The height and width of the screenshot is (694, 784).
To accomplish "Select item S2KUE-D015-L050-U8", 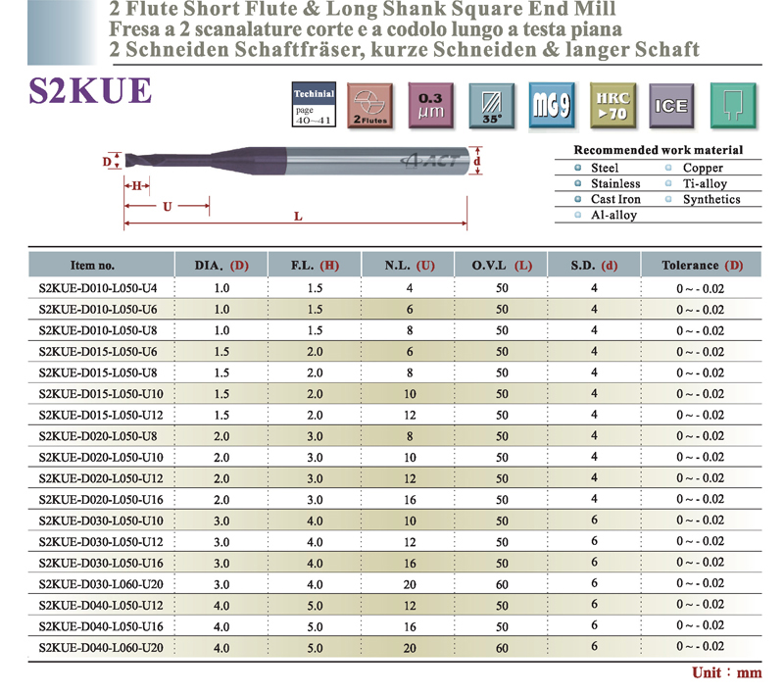I will [98, 372].
